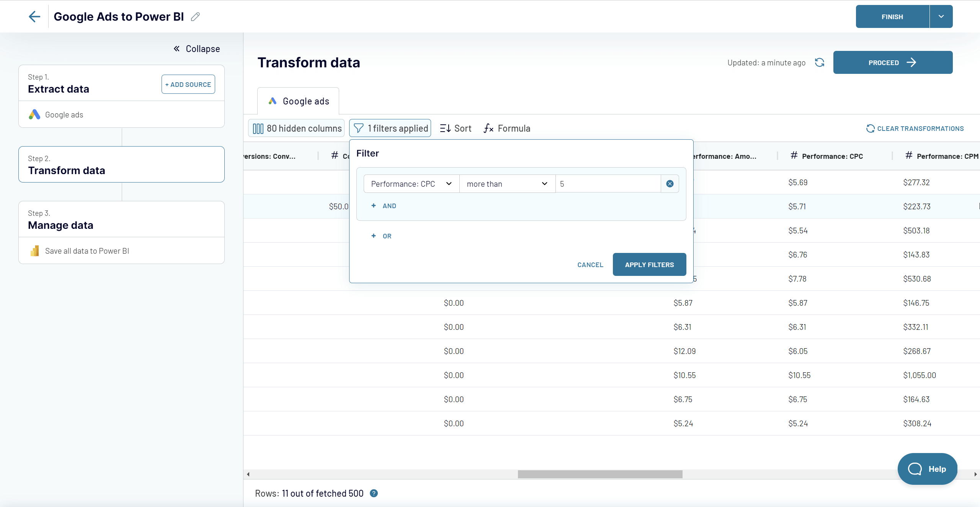
Task: Toggle the 1 filters applied panel
Action: click(x=390, y=128)
